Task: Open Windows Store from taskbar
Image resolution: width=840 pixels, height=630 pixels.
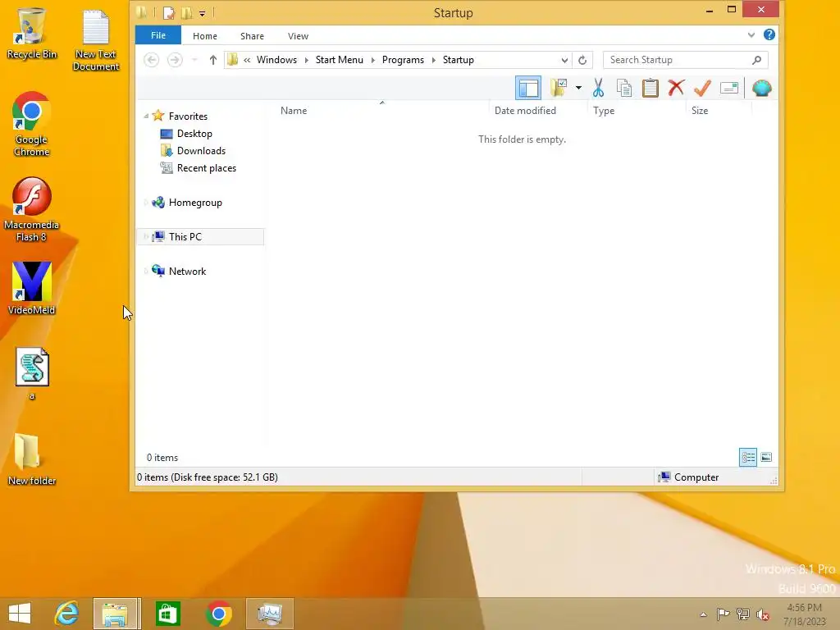Action: tap(167, 614)
